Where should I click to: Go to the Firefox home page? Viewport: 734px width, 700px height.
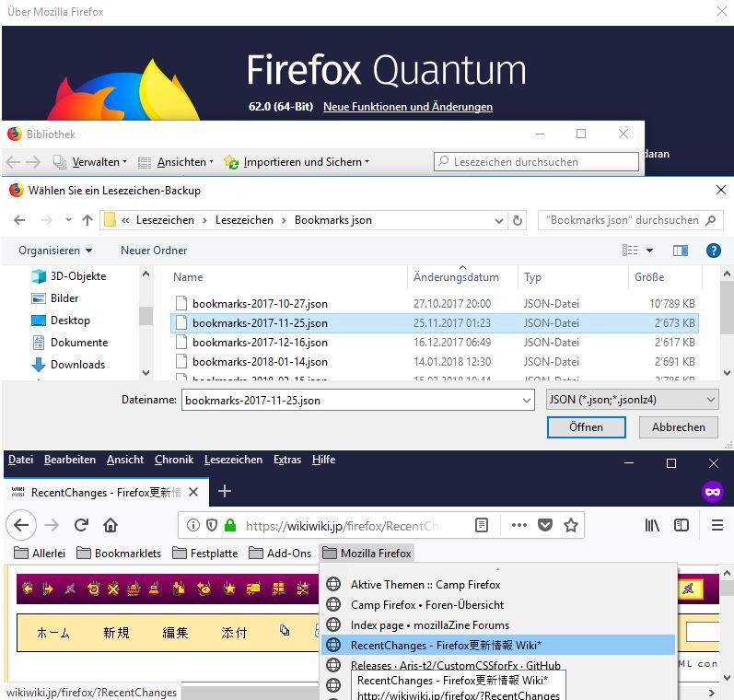[x=111, y=525]
